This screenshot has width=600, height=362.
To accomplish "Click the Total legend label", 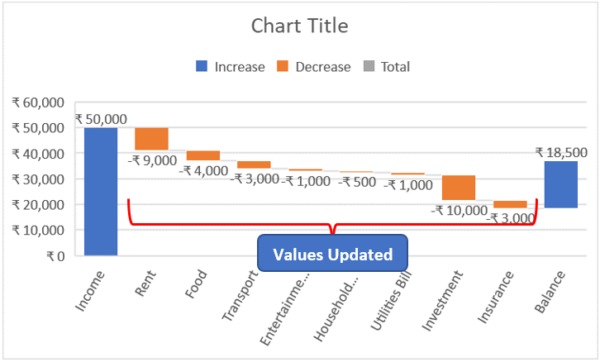I will pos(395,67).
